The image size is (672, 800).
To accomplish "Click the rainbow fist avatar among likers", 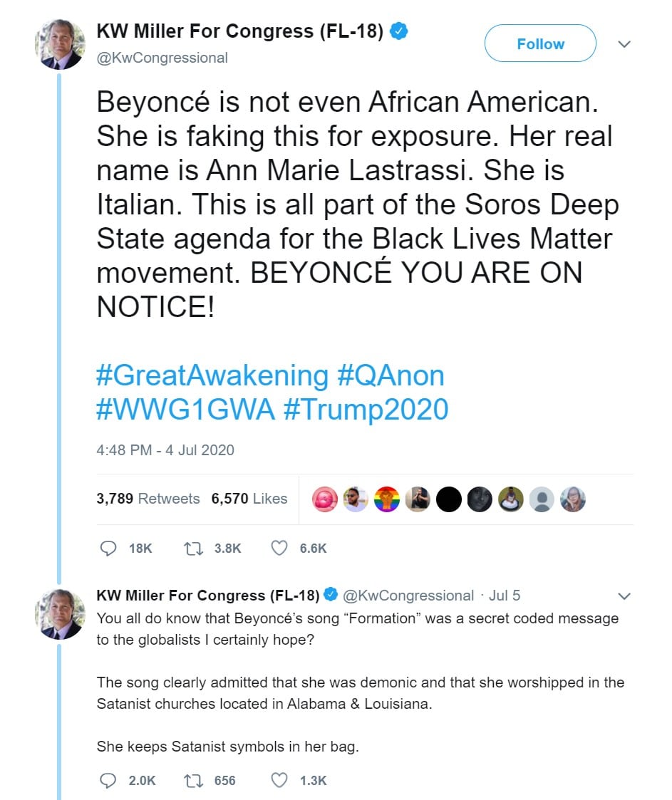I will (387, 499).
